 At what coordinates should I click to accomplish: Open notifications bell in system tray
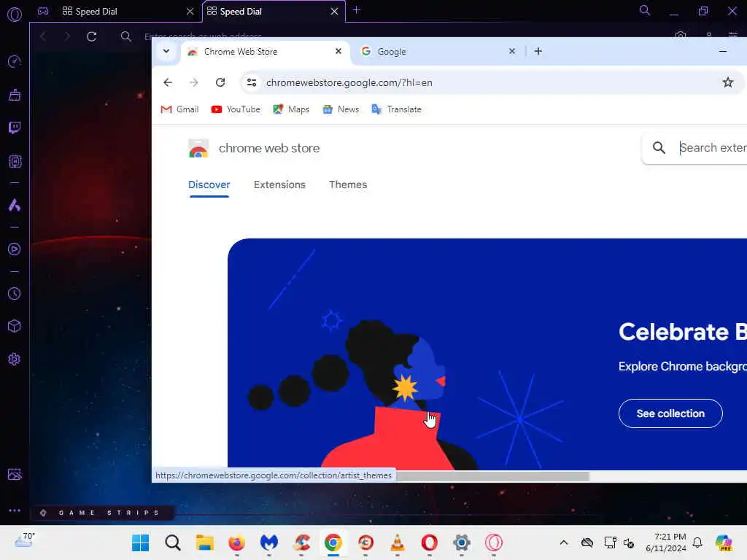(697, 542)
